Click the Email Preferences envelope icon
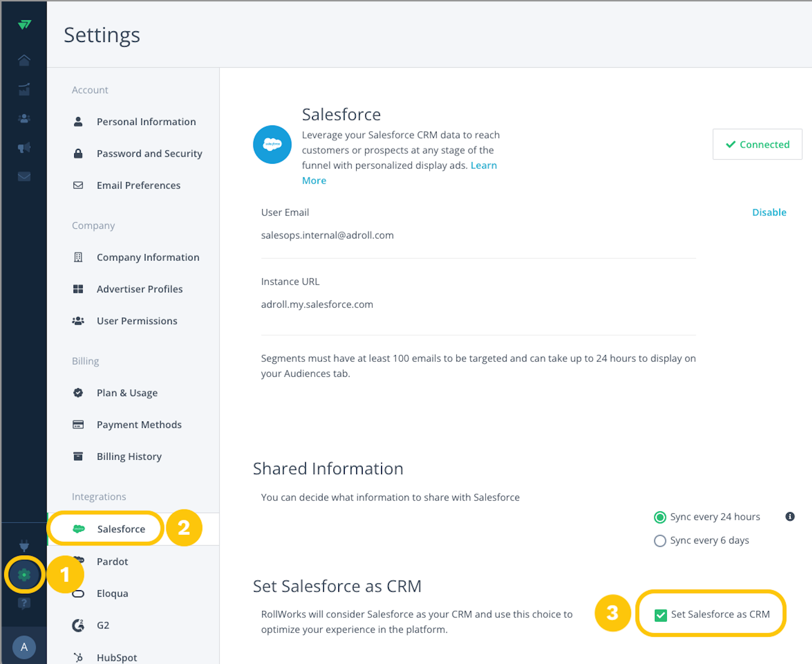 [78, 185]
